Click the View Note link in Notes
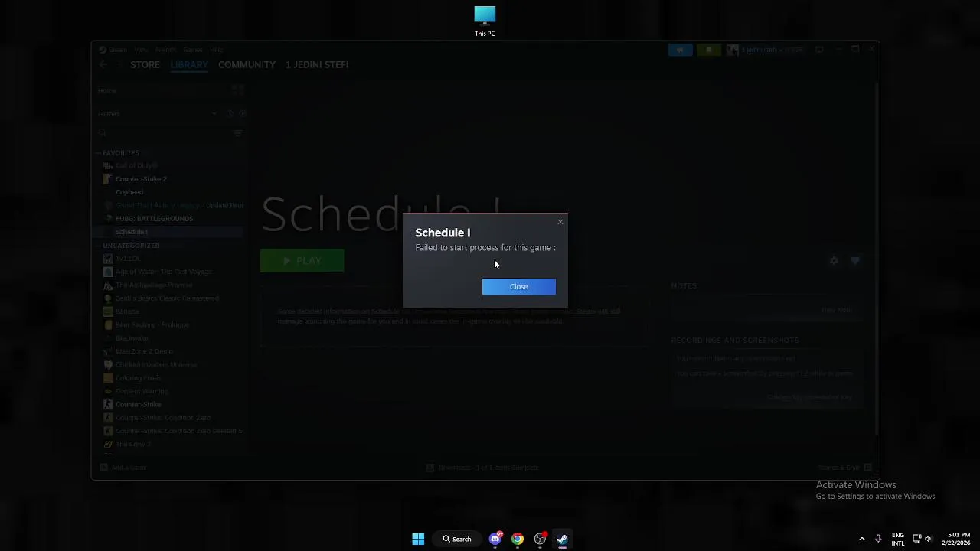Viewport: 980px width, 551px height. (836, 310)
